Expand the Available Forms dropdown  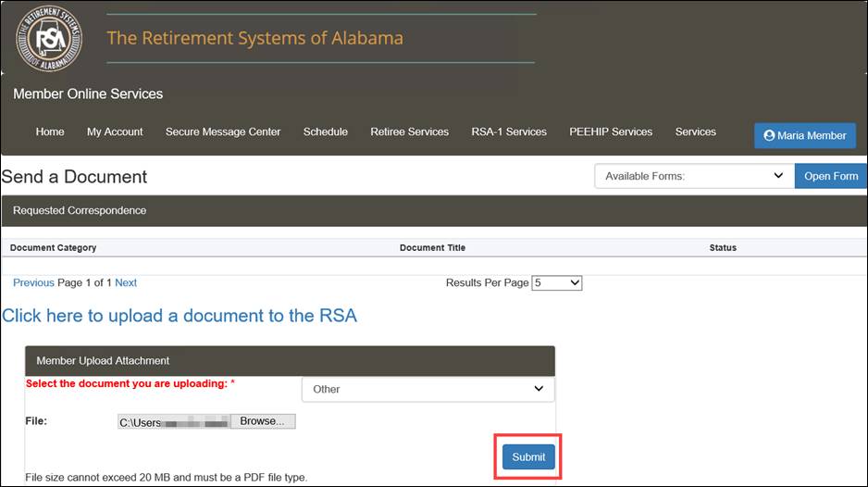coord(695,176)
